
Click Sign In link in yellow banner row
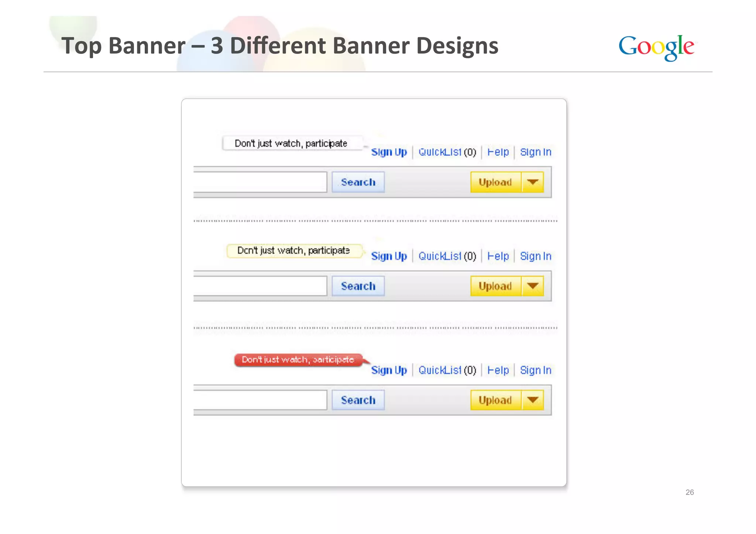point(536,256)
